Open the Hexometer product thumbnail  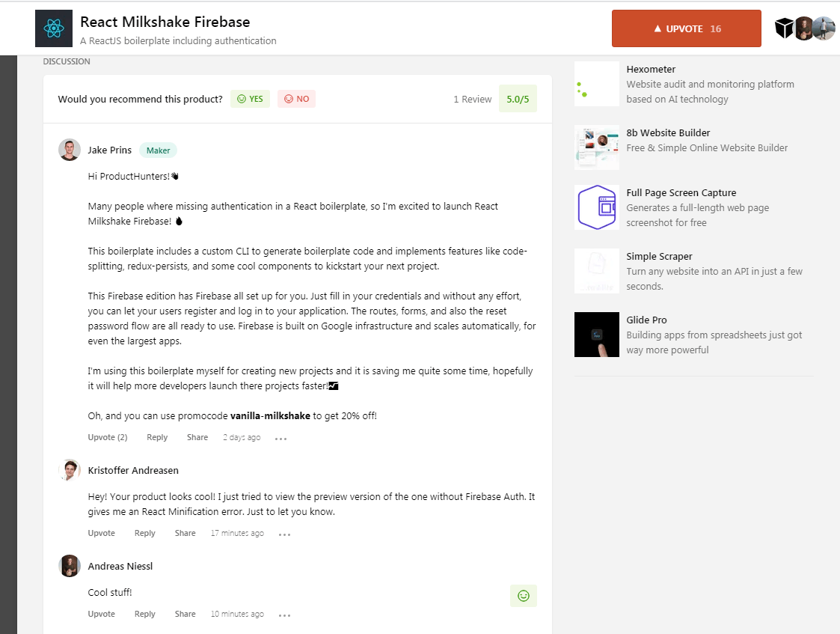(x=597, y=84)
